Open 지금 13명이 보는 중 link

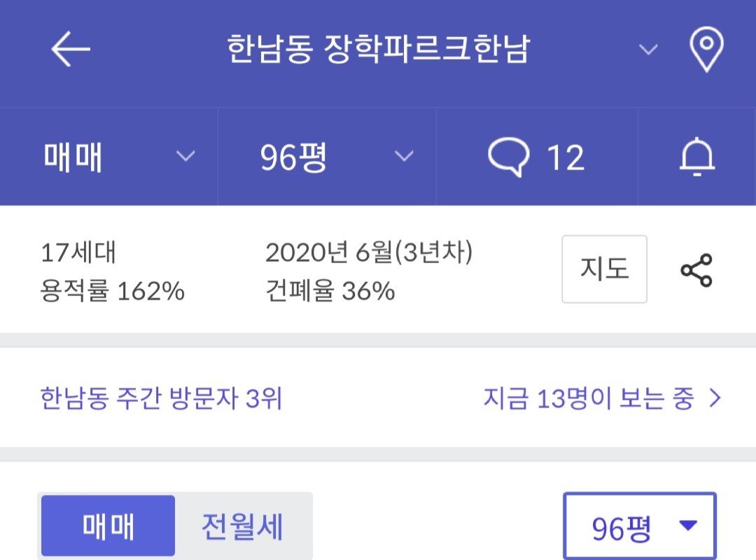pos(588,399)
